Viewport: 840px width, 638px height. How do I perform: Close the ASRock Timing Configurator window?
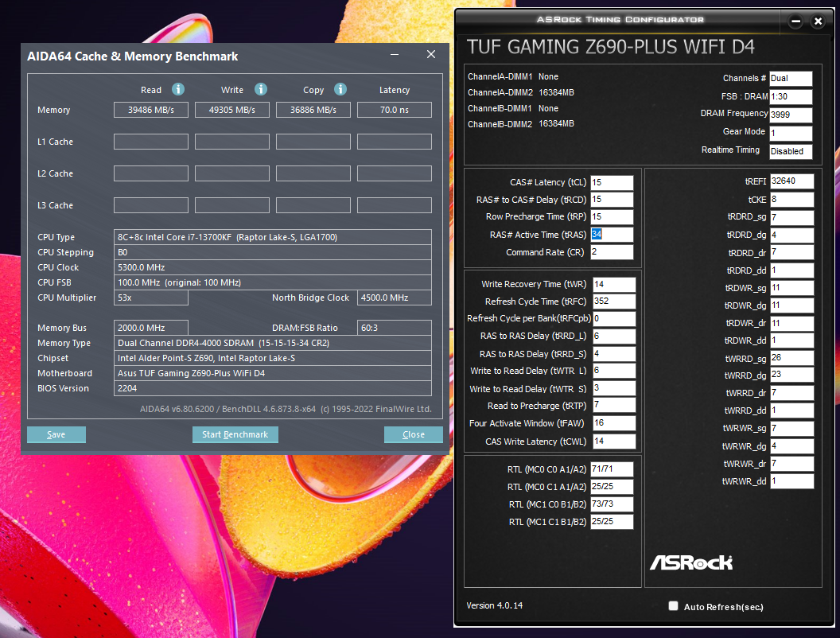point(818,21)
